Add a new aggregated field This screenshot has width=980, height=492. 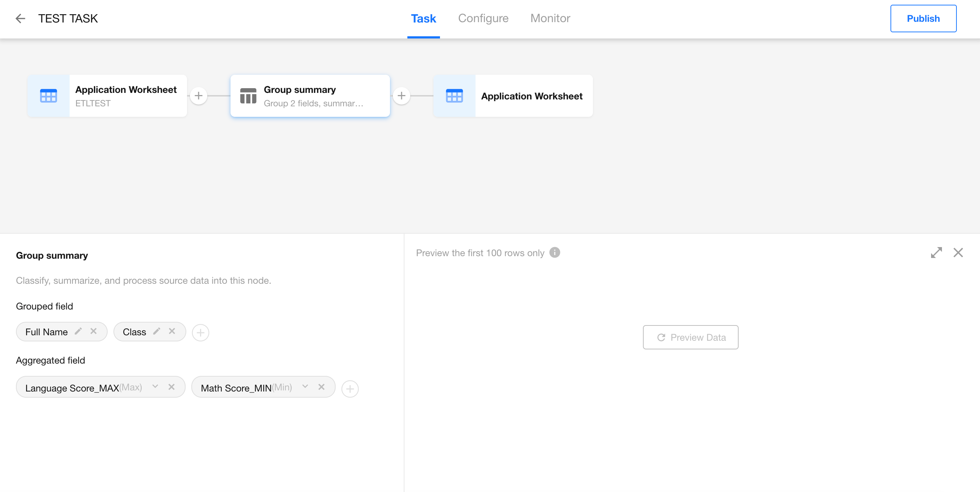350,389
